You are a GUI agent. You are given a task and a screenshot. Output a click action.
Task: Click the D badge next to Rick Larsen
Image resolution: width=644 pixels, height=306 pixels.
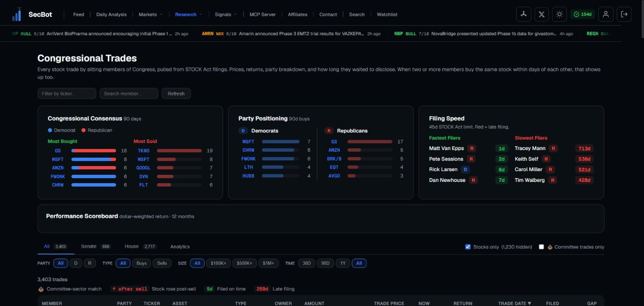[465, 169]
